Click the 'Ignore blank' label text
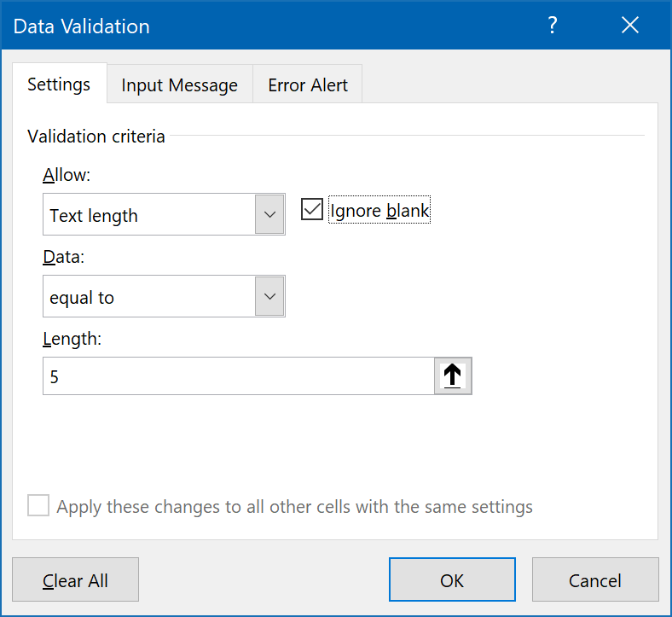Image resolution: width=672 pixels, height=617 pixels. pos(379,210)
